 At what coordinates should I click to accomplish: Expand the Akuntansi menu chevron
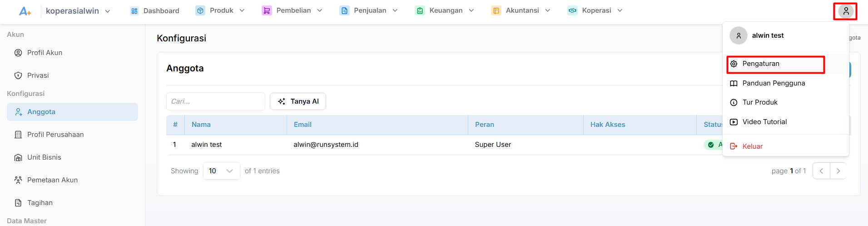548,10
